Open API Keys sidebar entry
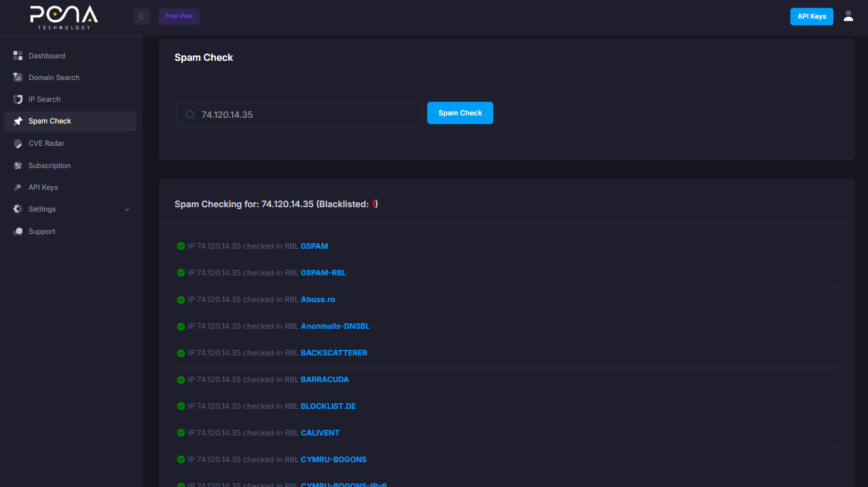This screenshot has width=868, height=487. pos(70,187)
